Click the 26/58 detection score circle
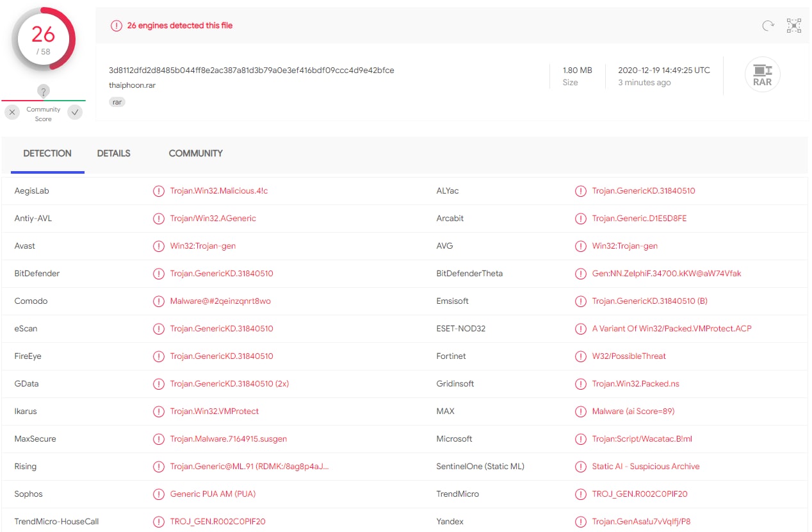The image size is (812, 532). tap(44, 39)
